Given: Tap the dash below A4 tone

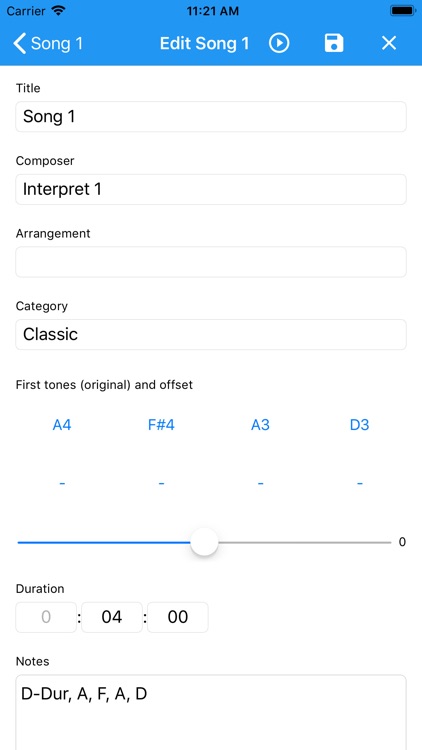Looking at the screenshot, I should pos(62,484).
